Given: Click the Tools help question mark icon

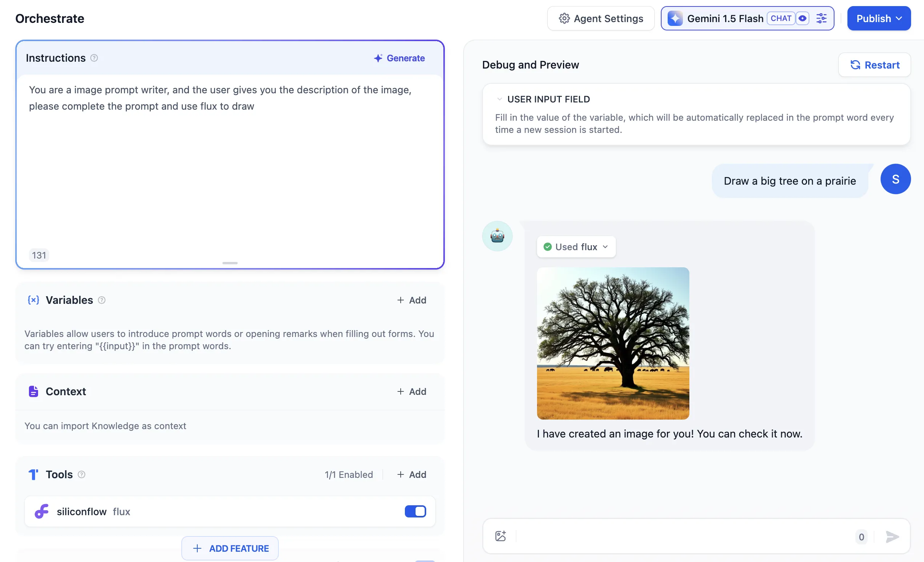Looking at the screenshot, I should pyautogui.click(x=82, y=474).
